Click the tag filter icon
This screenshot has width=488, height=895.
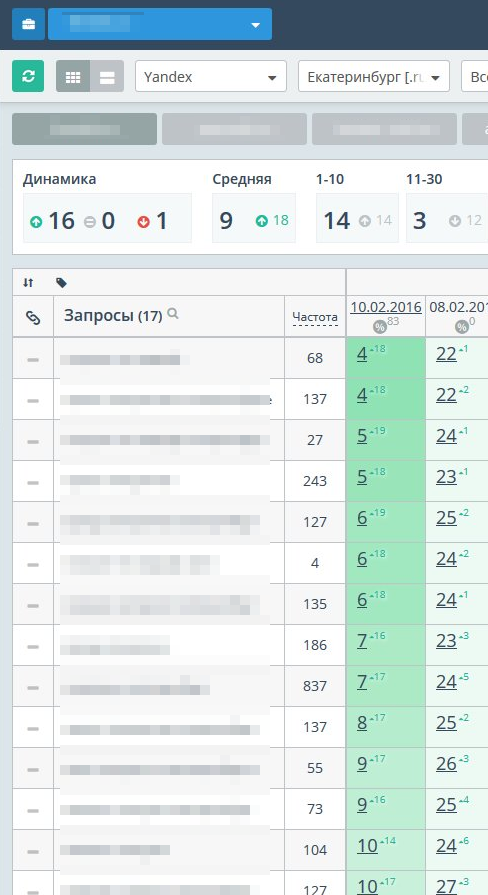coord(61,283)
